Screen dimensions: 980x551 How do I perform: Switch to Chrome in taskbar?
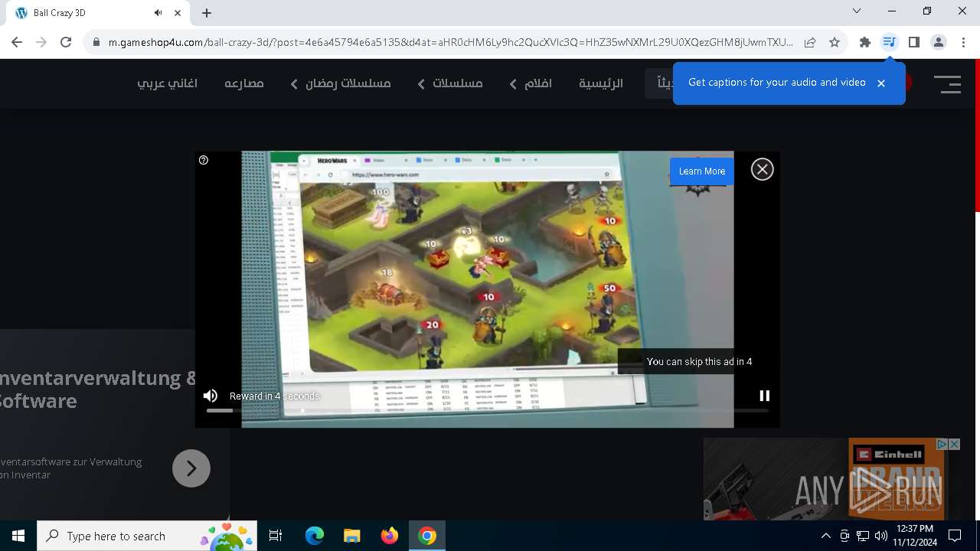coord(427,536)
